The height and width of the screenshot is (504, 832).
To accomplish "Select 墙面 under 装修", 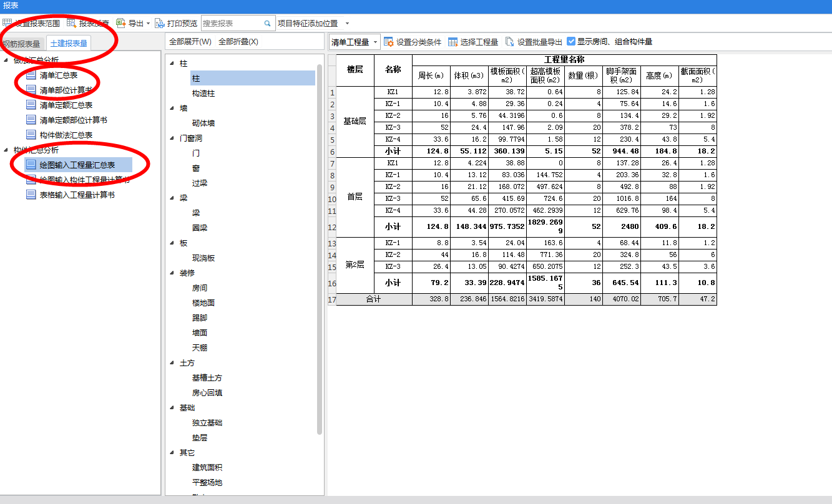I will tap(200, 332).
